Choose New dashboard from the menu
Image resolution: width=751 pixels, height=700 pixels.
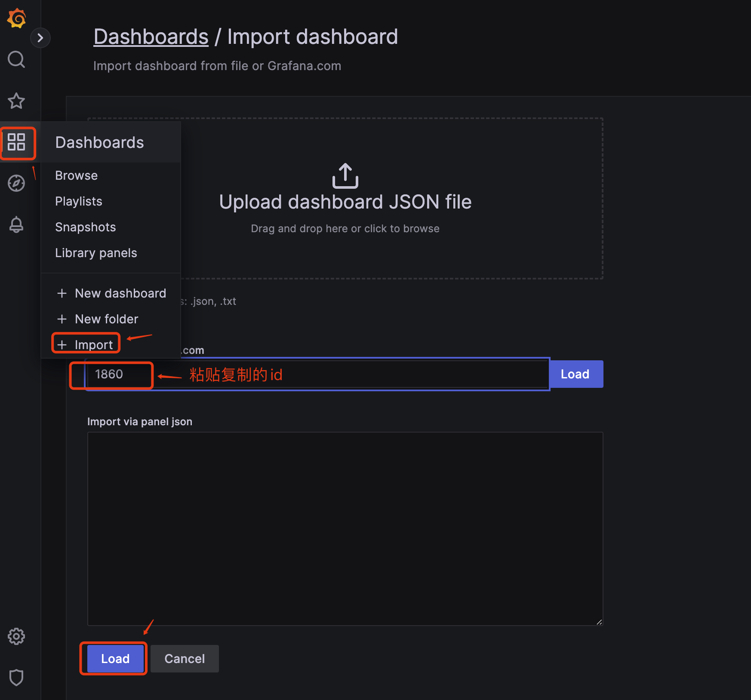coord(111,293)
